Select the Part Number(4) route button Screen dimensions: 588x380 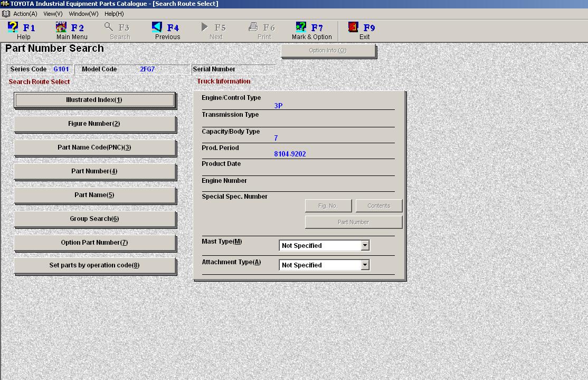tap(94, 171)
